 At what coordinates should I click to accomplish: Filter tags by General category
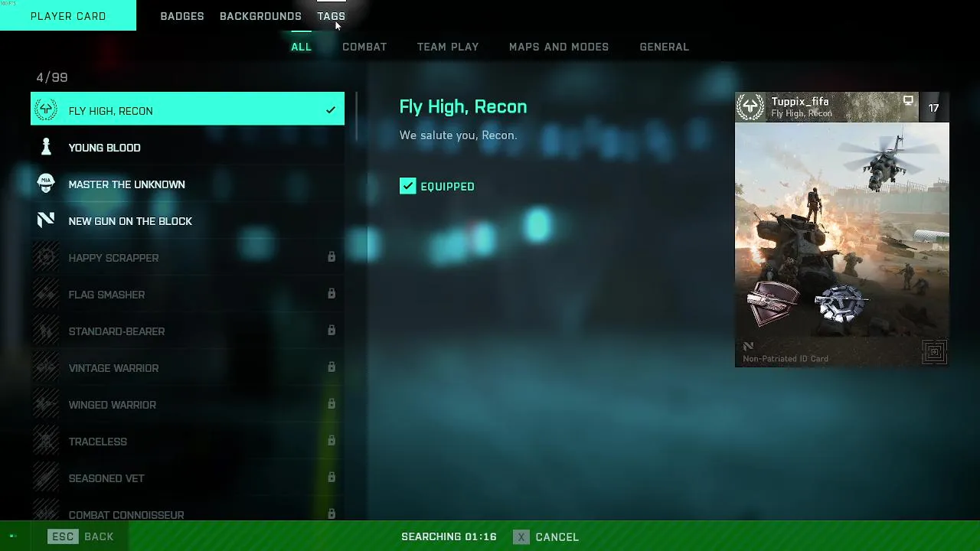tap(665, 47)
